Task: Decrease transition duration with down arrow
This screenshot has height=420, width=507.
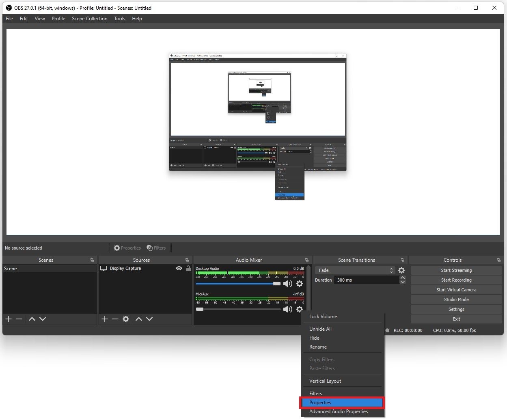Action: click(x=403, y=282)
